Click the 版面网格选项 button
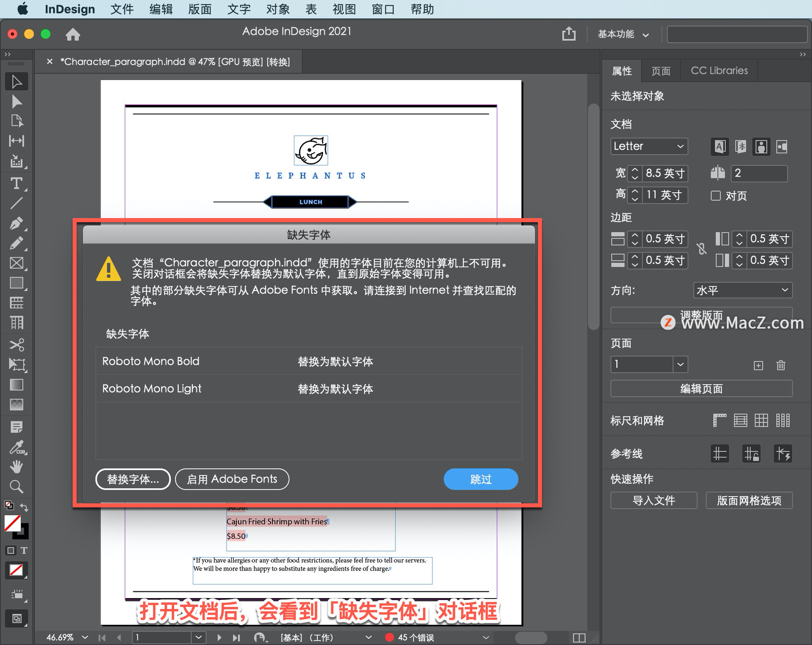Image resolution: width=812 pixels, height=645 pixels. 749,500
